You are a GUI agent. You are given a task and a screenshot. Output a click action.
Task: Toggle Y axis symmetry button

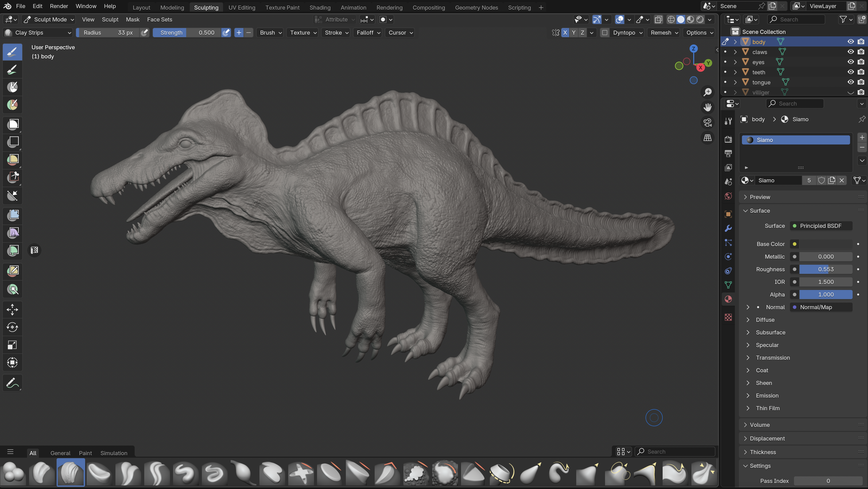(x=573, y=33)
